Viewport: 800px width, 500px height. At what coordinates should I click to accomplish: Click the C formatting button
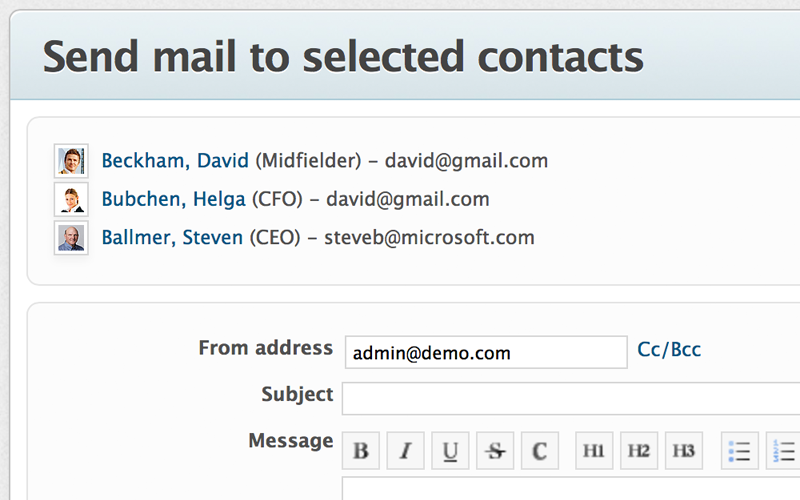tap(539, 451)
